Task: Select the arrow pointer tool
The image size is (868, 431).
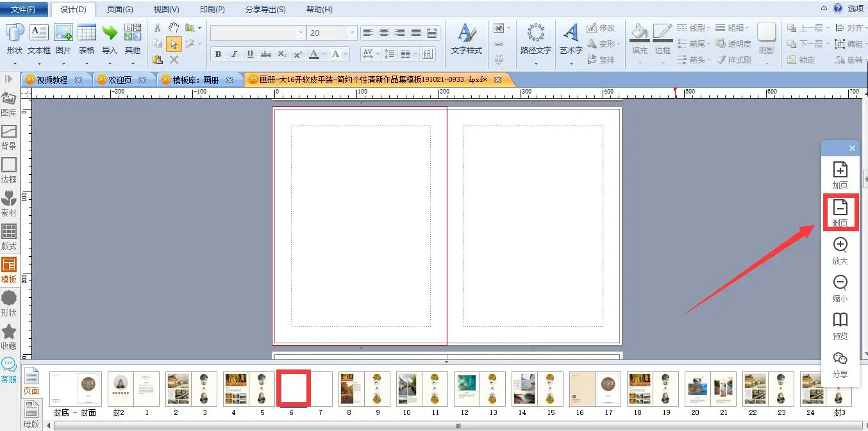Action: (x=174, y=44)
